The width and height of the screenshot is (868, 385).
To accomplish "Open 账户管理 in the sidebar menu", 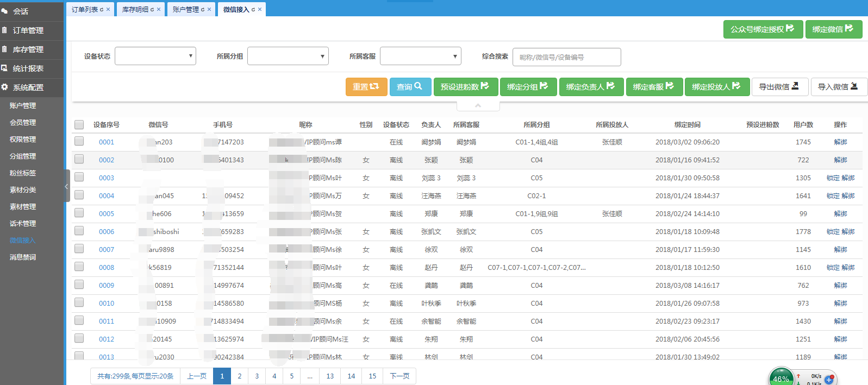I will 23,106.
